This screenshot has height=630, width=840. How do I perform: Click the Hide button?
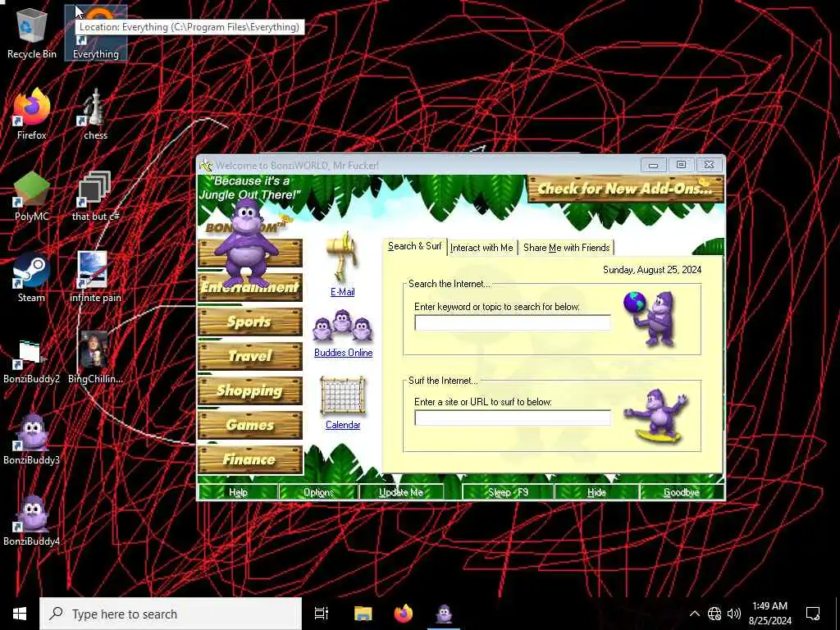[x=596, y=492]
